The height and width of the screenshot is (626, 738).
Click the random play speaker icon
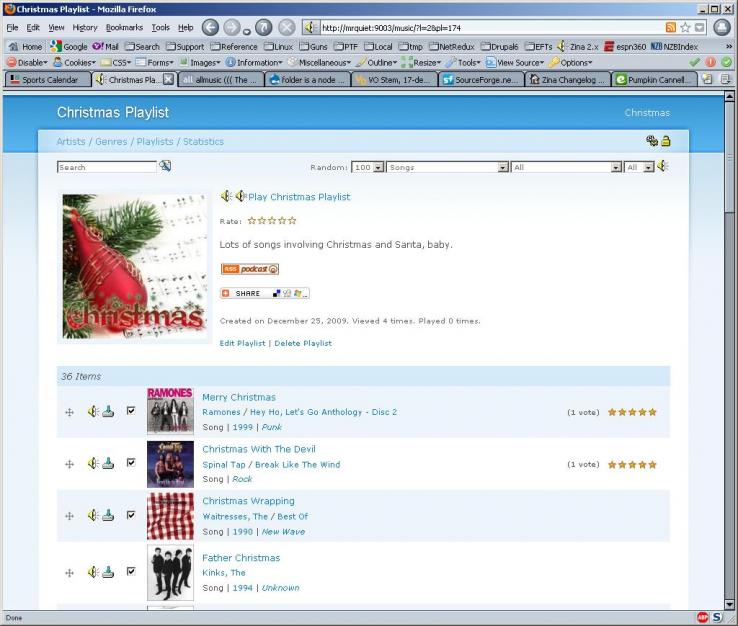tap(662, 167)
